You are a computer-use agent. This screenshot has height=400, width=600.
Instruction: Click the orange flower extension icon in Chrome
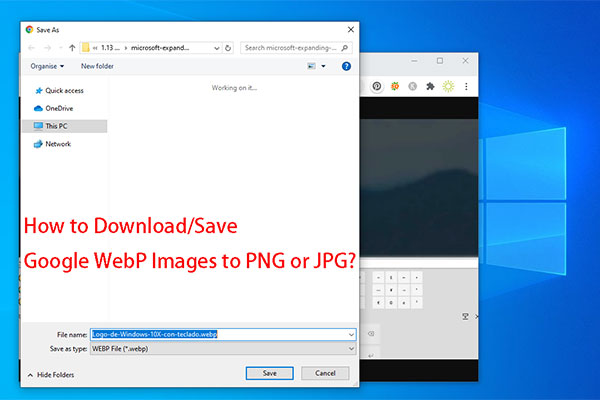[395, 87]
